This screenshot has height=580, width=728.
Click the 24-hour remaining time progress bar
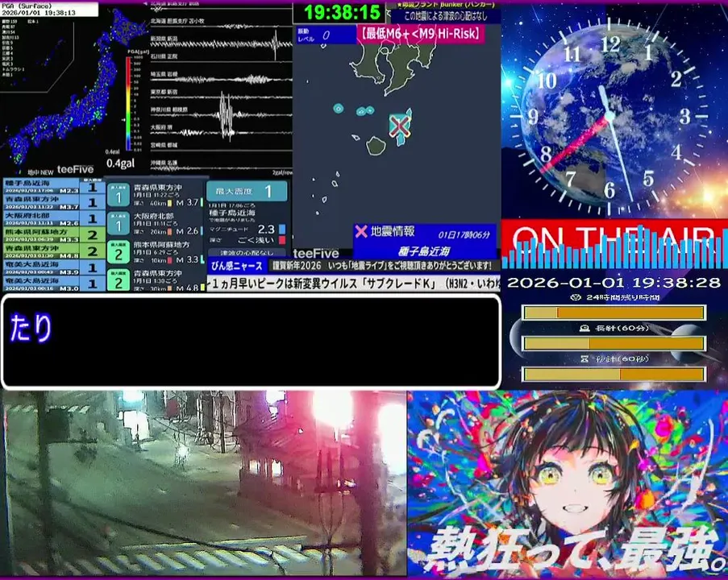click(x=614, y=313)
